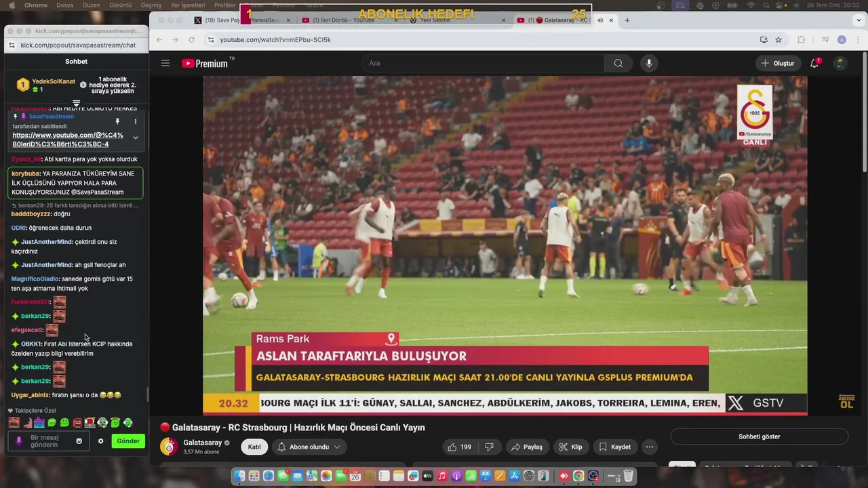
Task: Open the YouTube account avatar menu
Action: coord(841,63)
